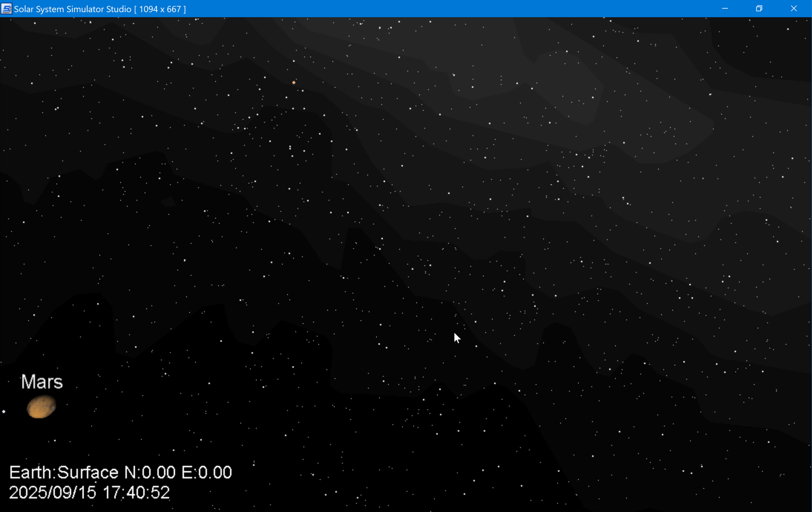Click the "Mars" name label

coord(42,382)
